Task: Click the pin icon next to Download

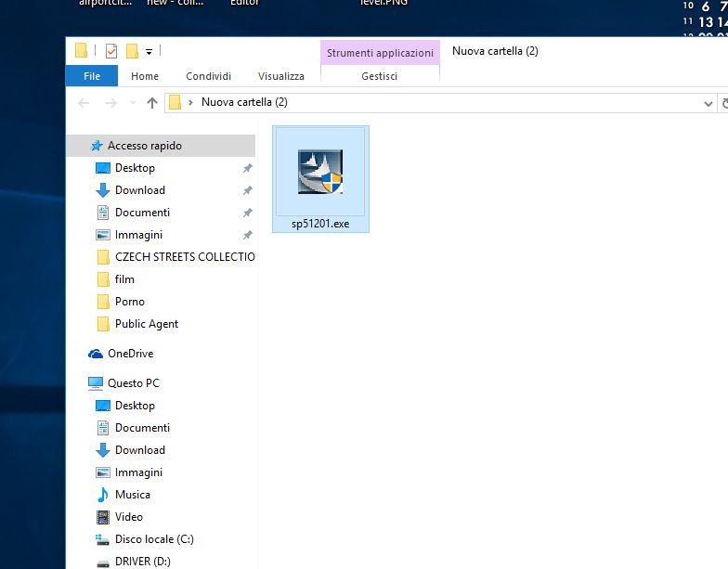Action: (x=247, y=190)
